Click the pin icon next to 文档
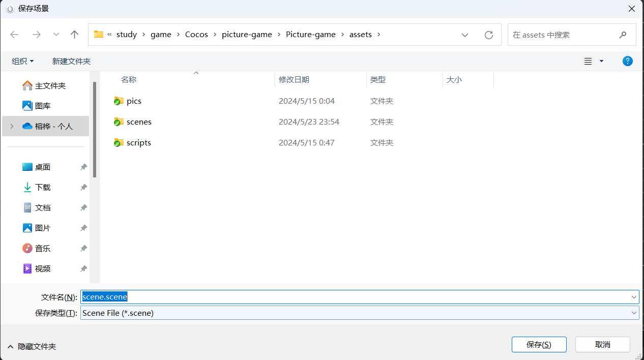The height and width of the screenshot is (360, 644). 83,207
